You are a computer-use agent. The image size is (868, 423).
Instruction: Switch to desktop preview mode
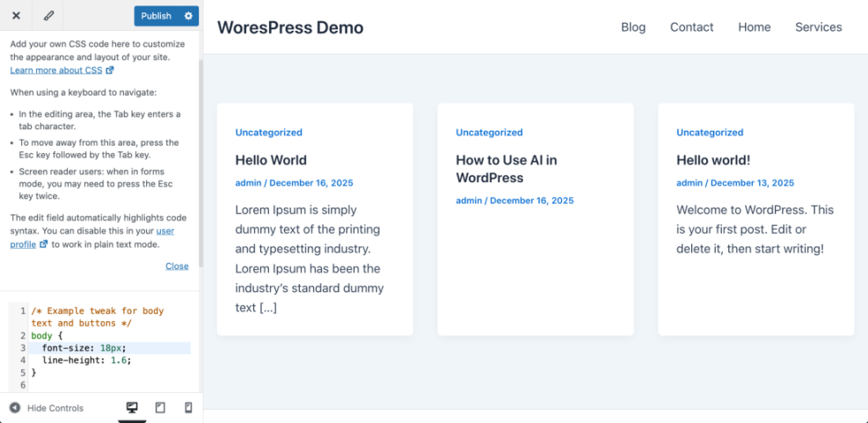[132, 408]
